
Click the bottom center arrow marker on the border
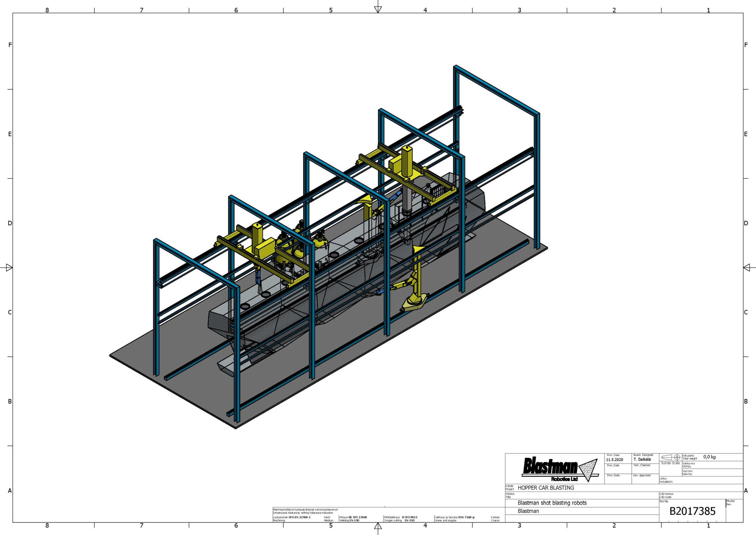378,526
